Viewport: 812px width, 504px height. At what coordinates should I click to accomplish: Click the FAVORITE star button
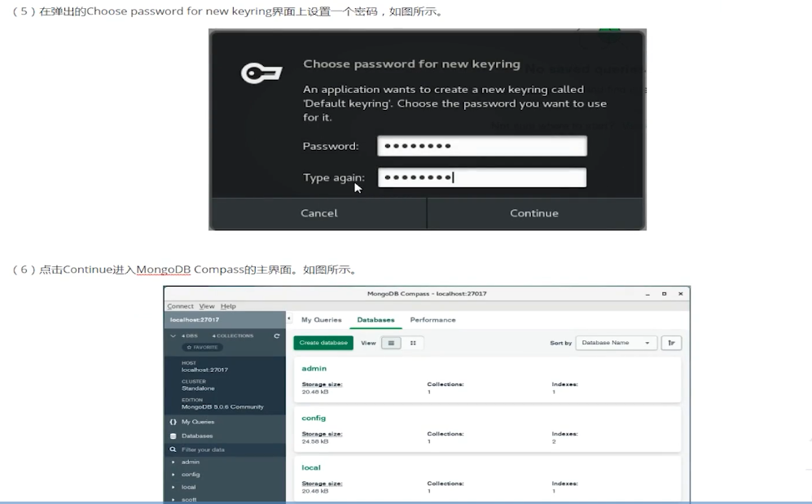(x=202, y=347)
